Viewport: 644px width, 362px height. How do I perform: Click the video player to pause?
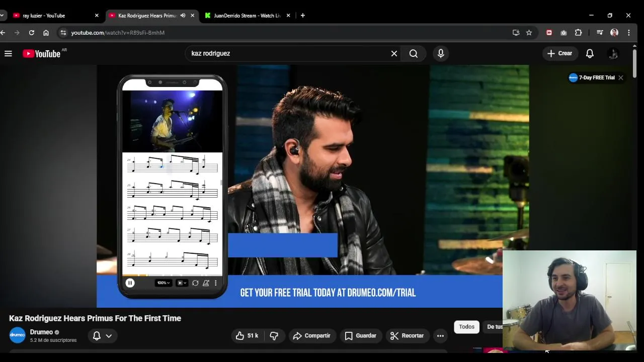[312, 186]
